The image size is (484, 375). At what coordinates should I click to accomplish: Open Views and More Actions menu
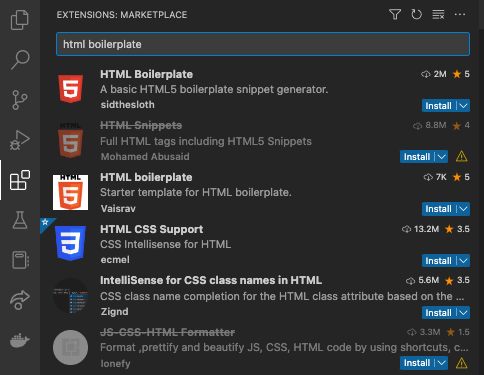pos(460,14)
